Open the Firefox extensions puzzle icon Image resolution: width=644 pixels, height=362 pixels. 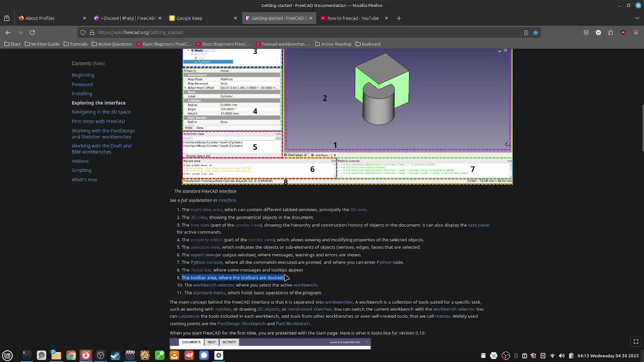point(611,32)
